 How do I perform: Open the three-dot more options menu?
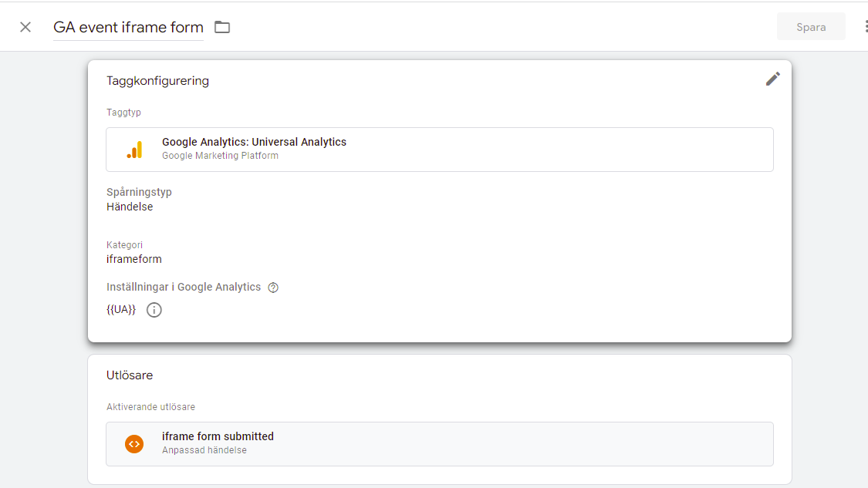tap(865, 27)
